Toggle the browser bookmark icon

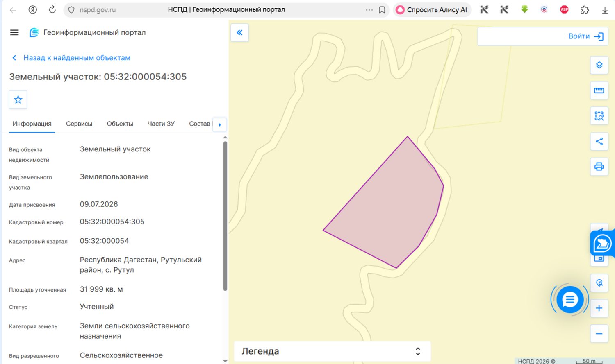pyautogui.click(x=382, y=10)
